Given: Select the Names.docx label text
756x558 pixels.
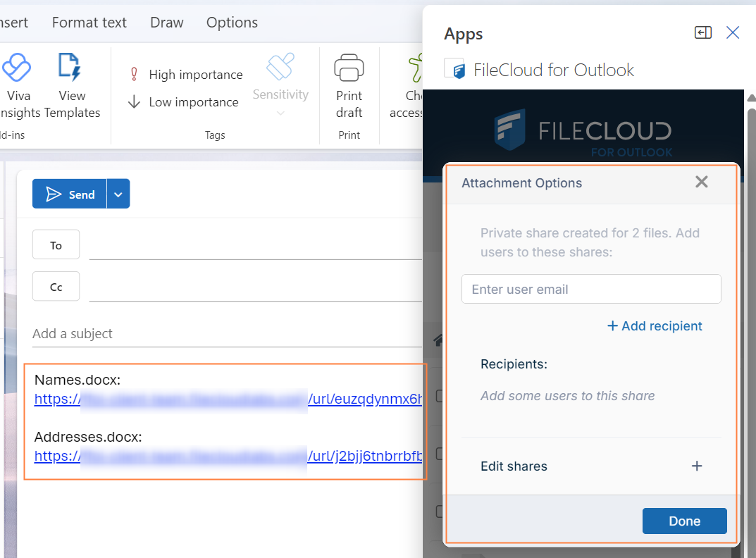Looking at the screenshot, I should click(78, 380).
